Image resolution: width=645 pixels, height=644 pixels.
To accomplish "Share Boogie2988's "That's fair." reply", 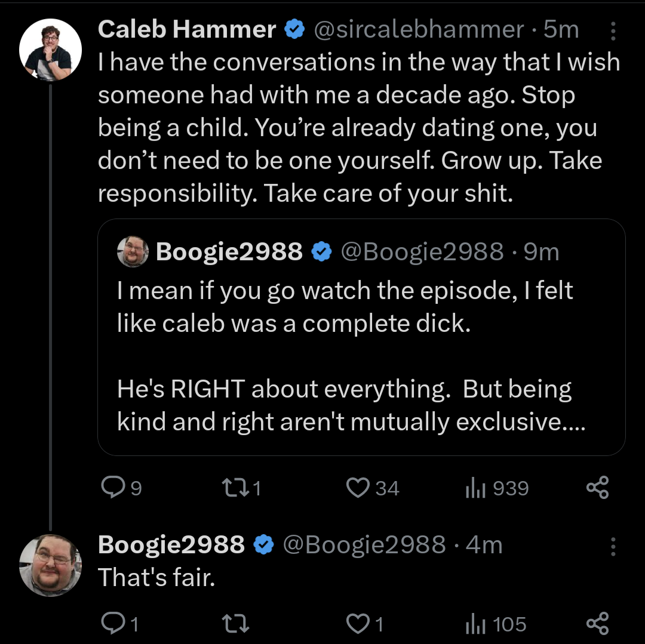I will [597, 624].
